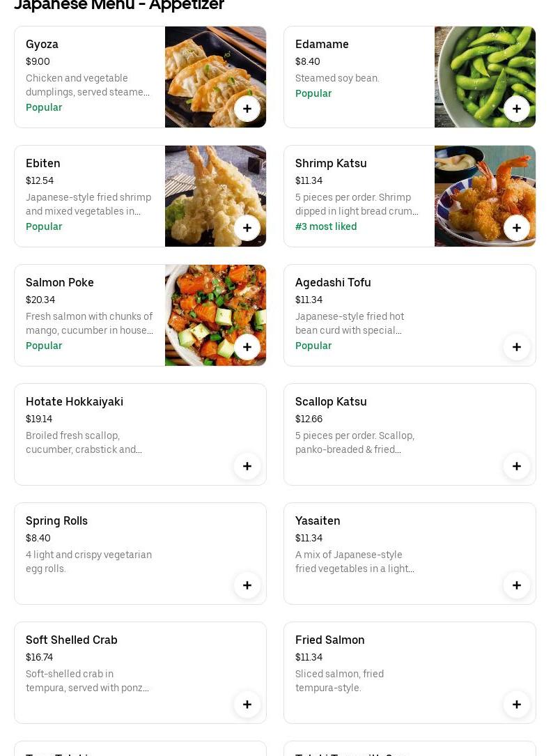Click the Fried Salmon item title
The width and height of the screenshot is (560, 756).
pyautogui.click(x=330, y=640)
